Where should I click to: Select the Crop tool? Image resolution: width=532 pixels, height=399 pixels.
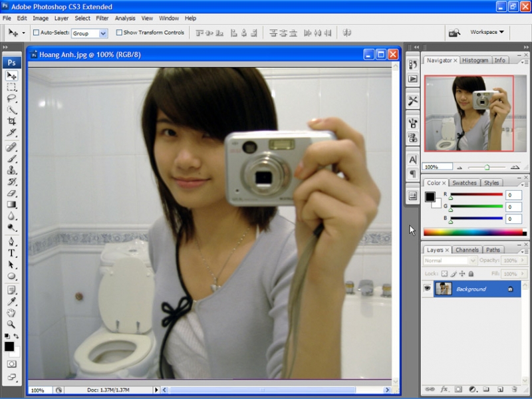click(11, 121)
